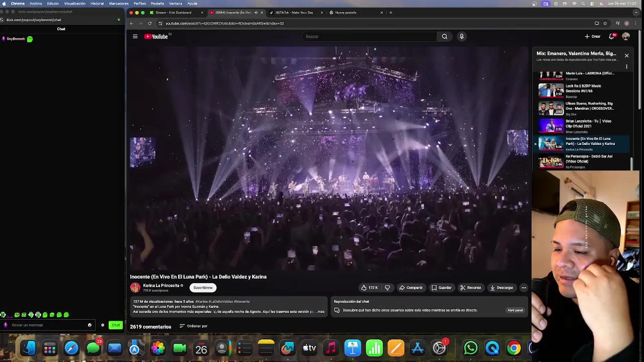Play "Brian Lanzelotta - Tu" playlist item
Image resolution: width=644 pixels, height=362 pixels.
tap(583, 126)
